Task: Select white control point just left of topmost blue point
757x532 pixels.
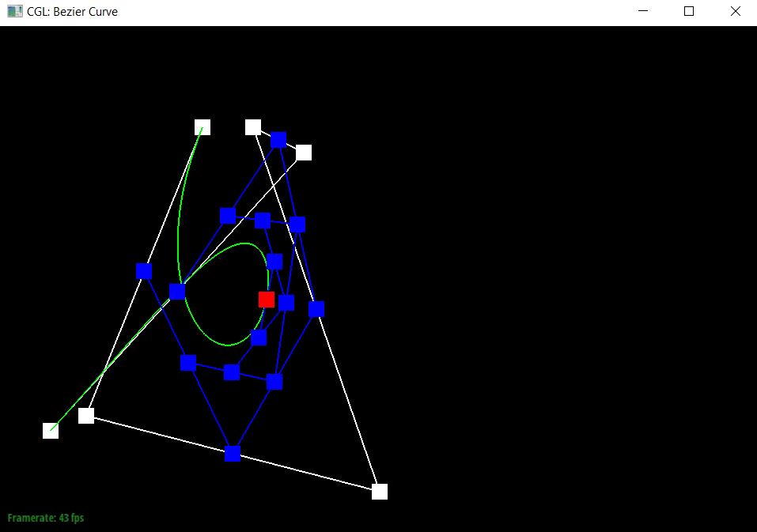Action: point(253,127)
